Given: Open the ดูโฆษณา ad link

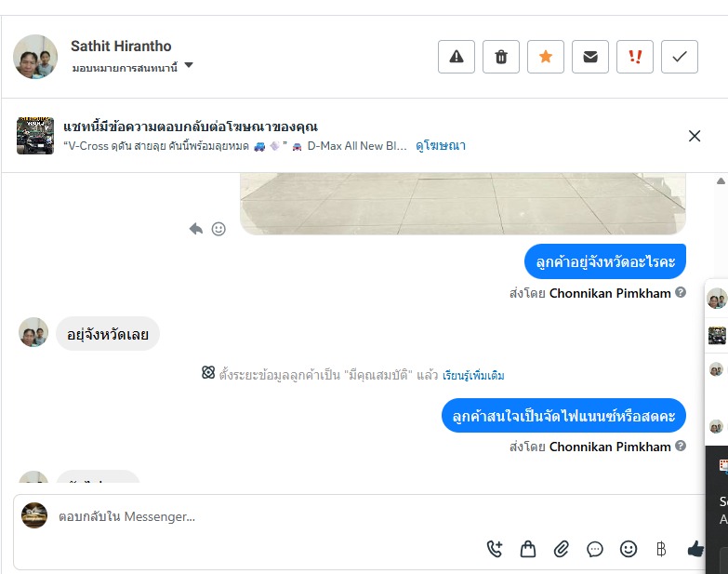Looking at the screenshot, I should (441, 145).
